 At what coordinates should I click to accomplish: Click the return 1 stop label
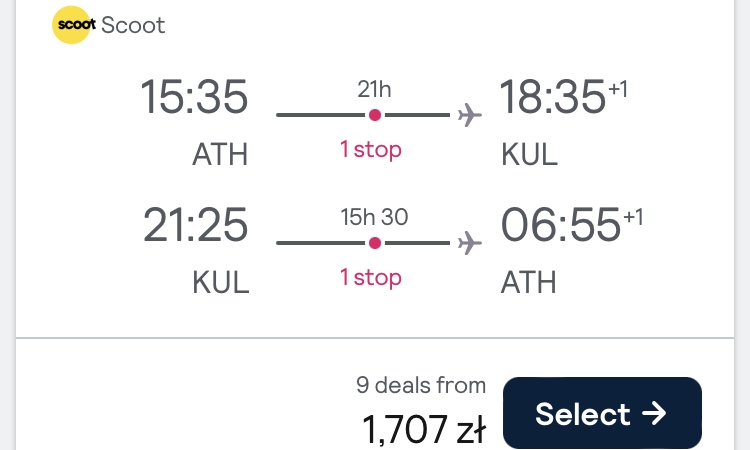[x=371, y=278]
